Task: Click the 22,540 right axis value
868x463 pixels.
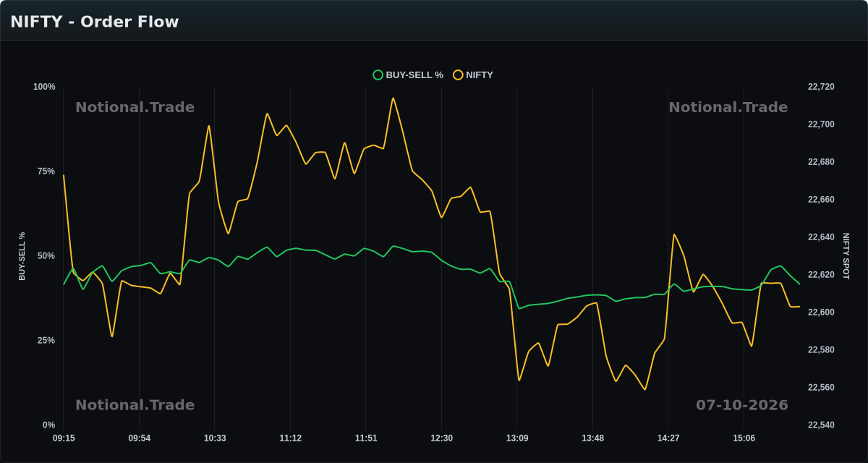Action: pyautogui.click(x=821, y=425)
